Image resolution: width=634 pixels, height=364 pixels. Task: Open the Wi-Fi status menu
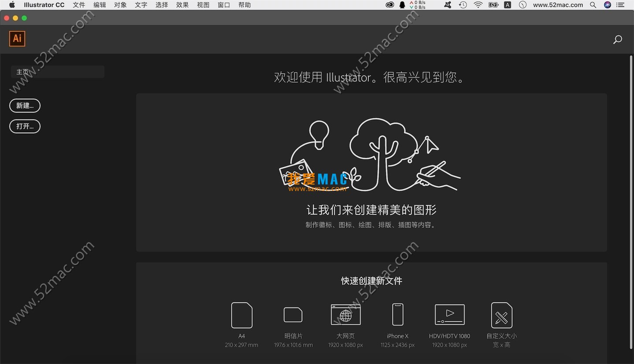tap(478, 5)
